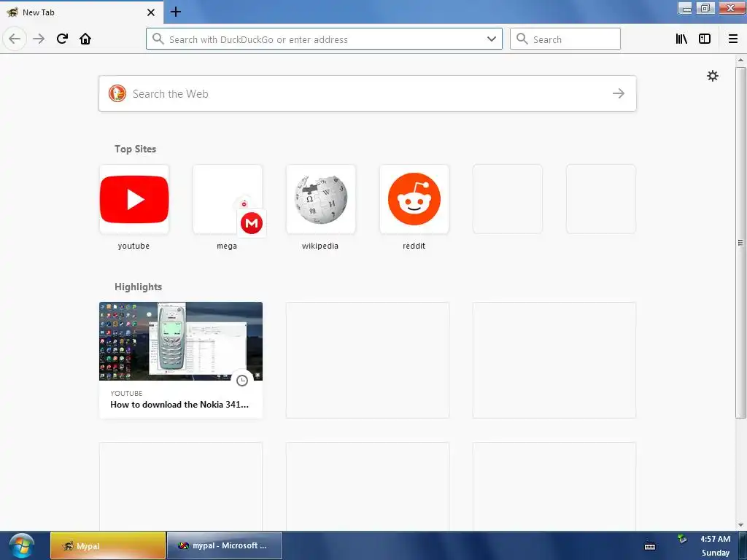Image resolution: width=747 pixels, height=560 pixels.
Task: Close the New Tab tab
Action: 150,12
